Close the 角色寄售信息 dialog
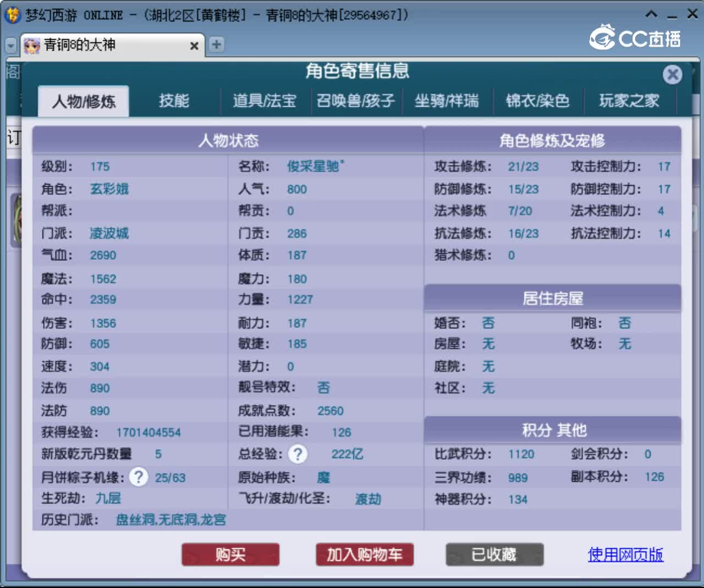 672,74
